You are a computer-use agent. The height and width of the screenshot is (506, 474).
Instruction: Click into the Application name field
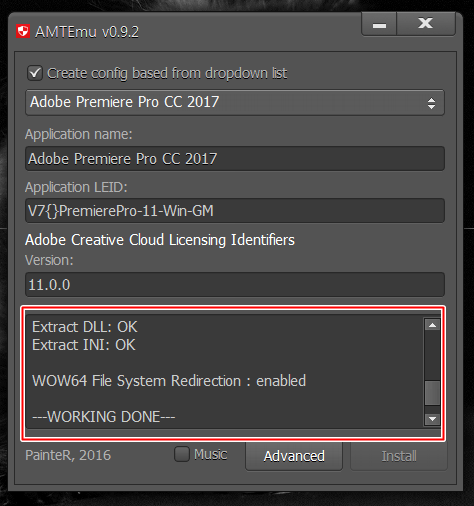tap(235, 159)
